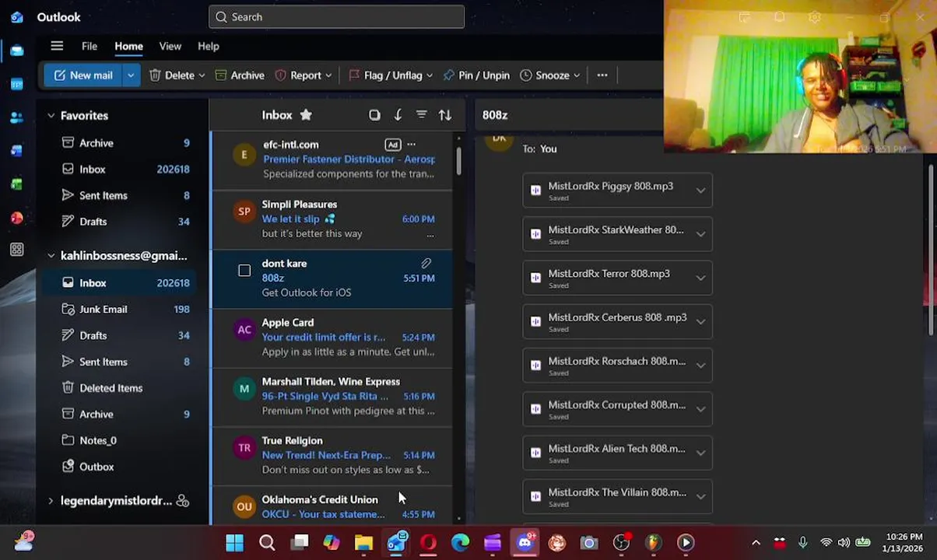The width and height of the screenshot is (937, 560).
Task: Open Calendar in the left app rail
Action: (x=17, y=84)
